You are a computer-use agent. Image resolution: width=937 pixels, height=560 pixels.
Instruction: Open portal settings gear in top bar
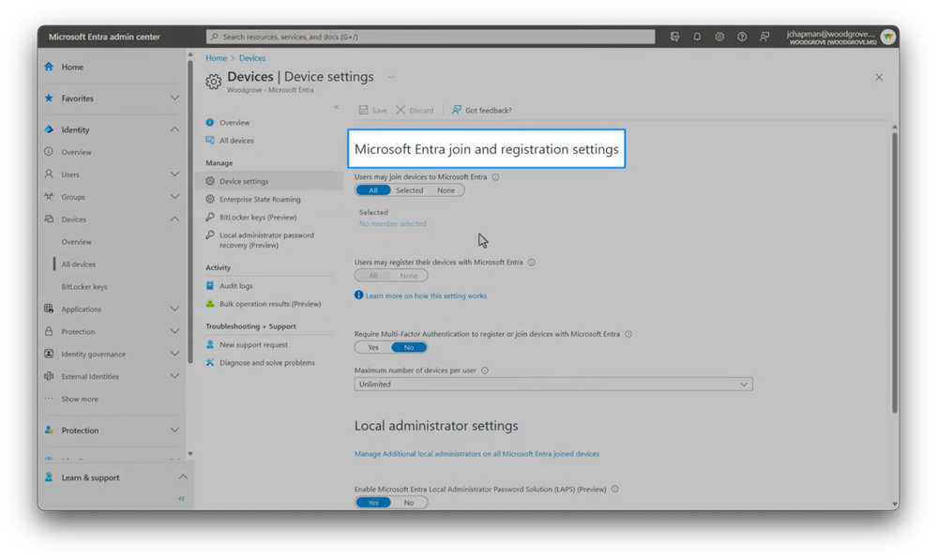[x=719, y=37]
